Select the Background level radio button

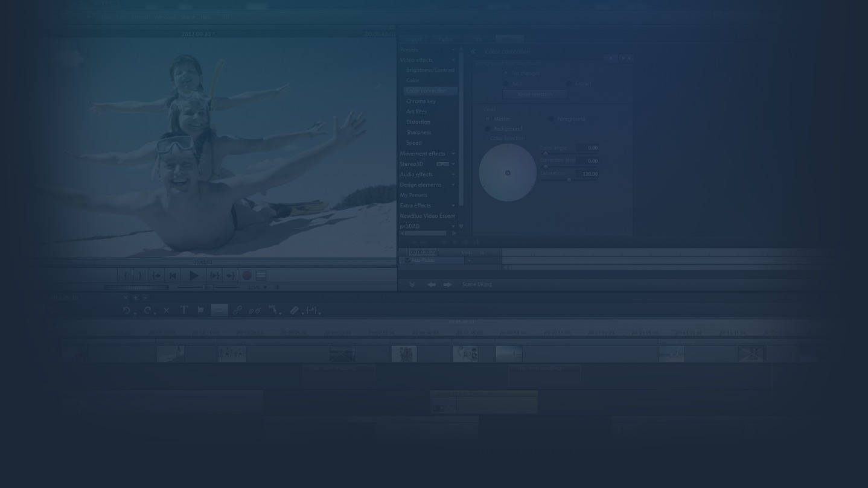coord(488,128)
